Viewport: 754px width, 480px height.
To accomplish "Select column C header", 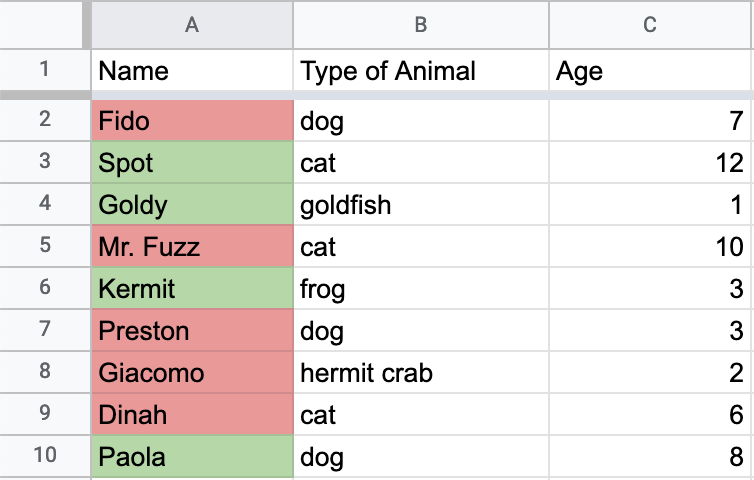I will [650, 24].
